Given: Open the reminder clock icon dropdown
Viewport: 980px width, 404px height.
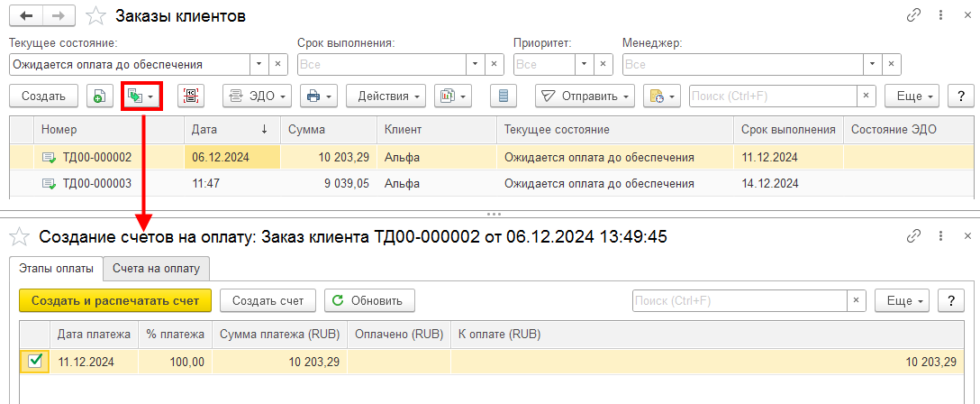Looking at the screenshot, I should tap(662, 96).
